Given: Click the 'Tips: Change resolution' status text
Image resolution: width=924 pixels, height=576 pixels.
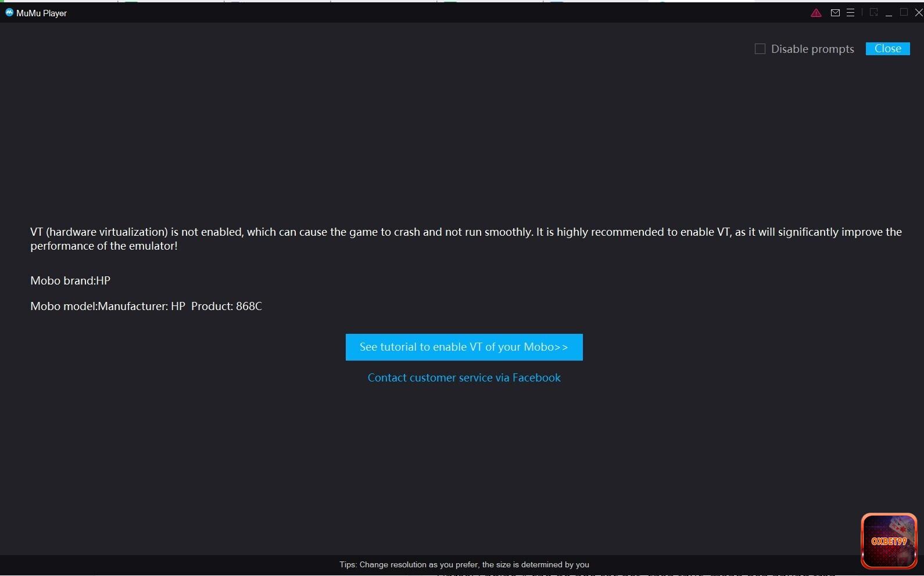Looking at the screenshot, I should click(464, 564).
